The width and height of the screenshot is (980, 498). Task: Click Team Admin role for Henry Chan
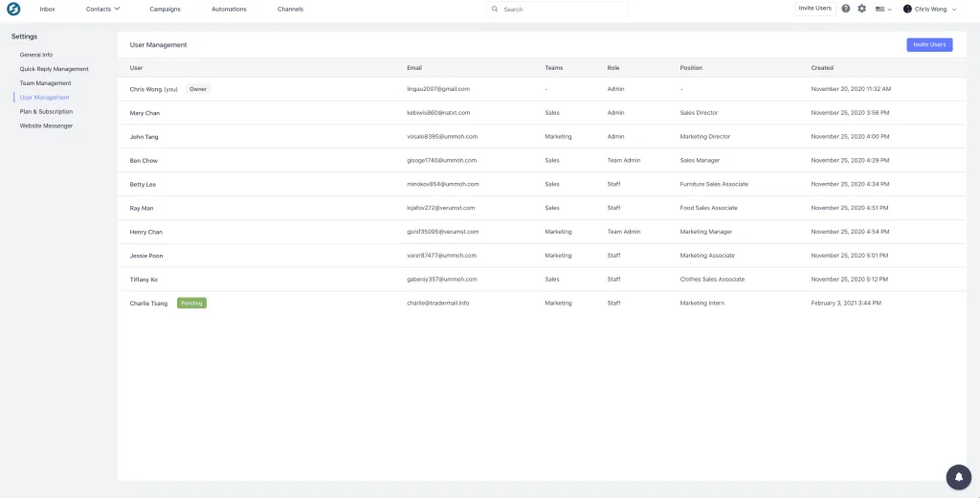[x=624, y=232]
